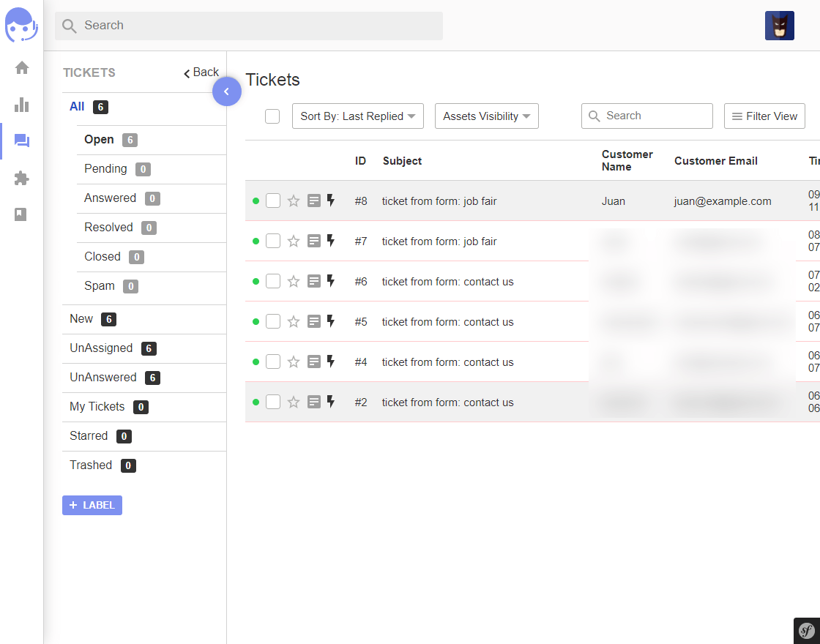Switch to the UnAssigned tickets view

(x=101, y=348)
